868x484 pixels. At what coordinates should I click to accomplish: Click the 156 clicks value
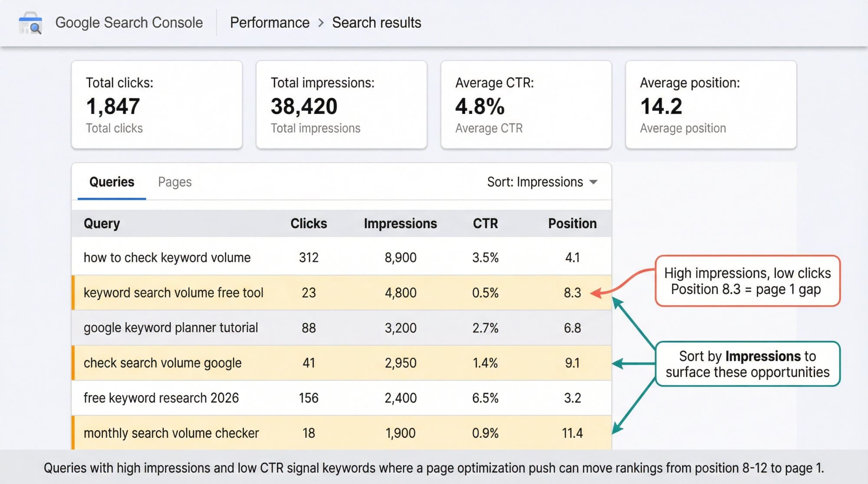[x=309, y=398]
